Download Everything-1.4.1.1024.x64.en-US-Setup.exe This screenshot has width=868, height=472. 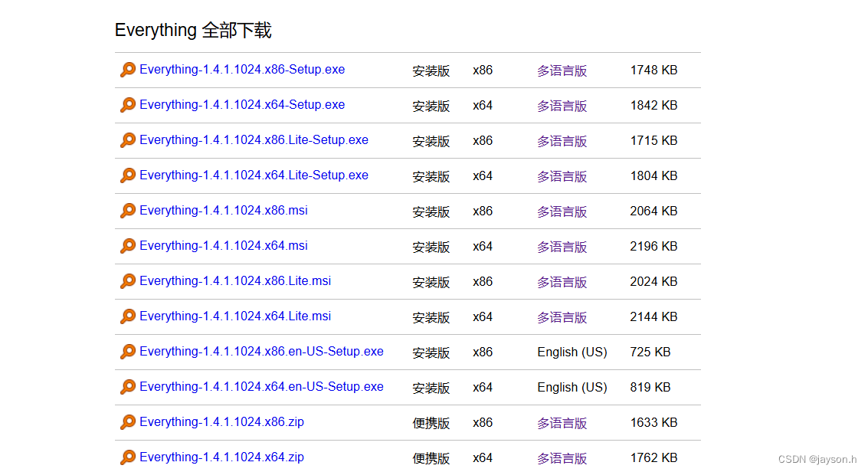point(261,387)
